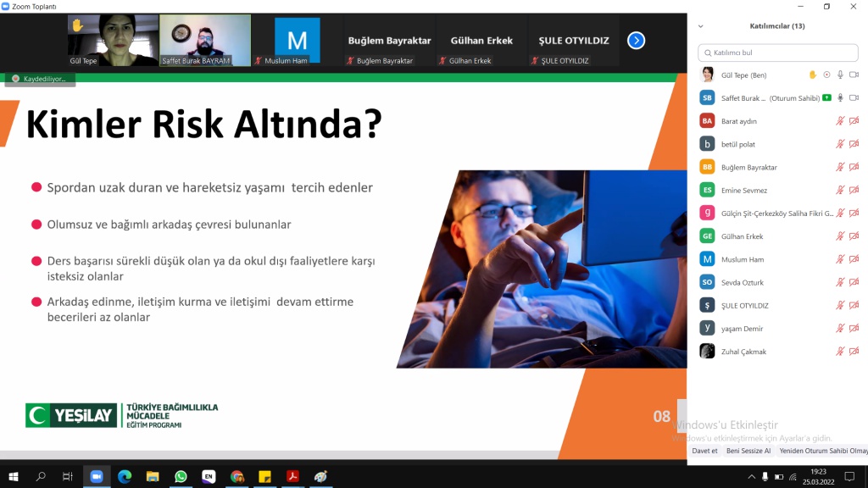The height and width of the screenshot is (488, 868).
Task: Click the Davet et button
Action: [704, 451]
